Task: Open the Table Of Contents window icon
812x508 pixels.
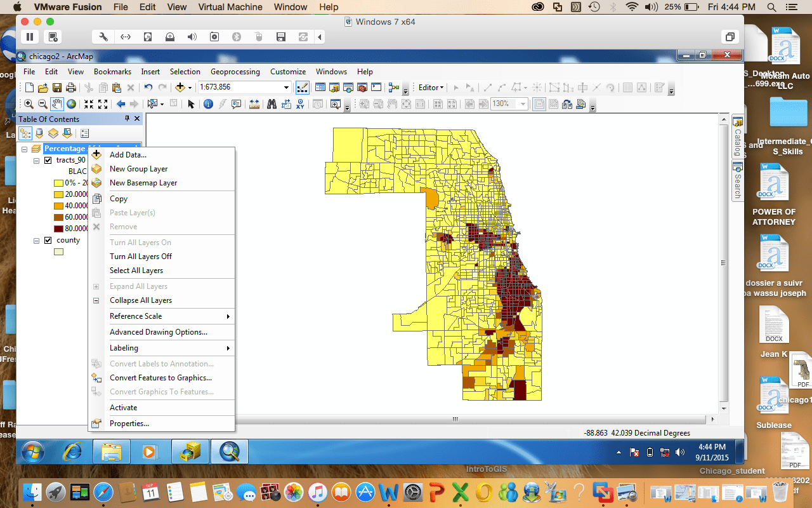Action: [320, 88]
